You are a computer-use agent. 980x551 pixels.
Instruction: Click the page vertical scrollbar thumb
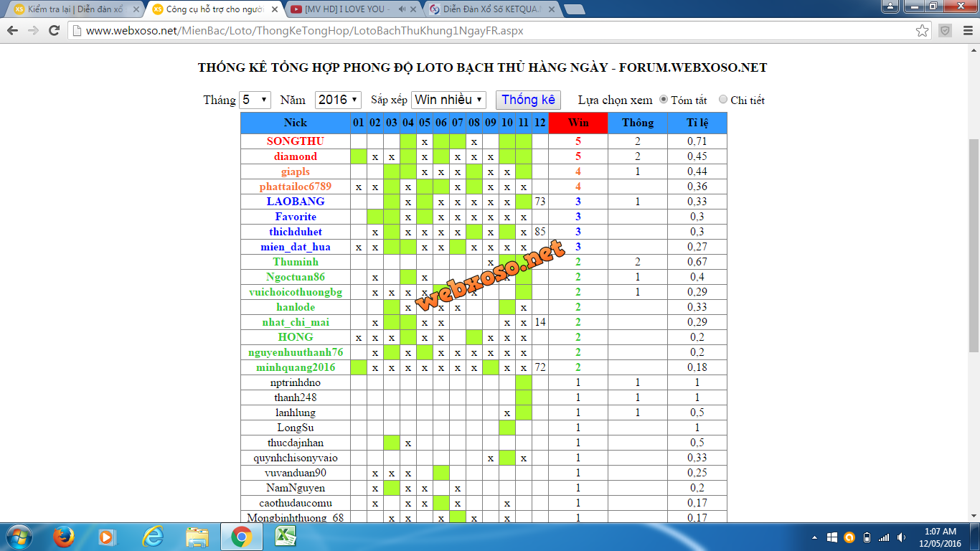974,245
